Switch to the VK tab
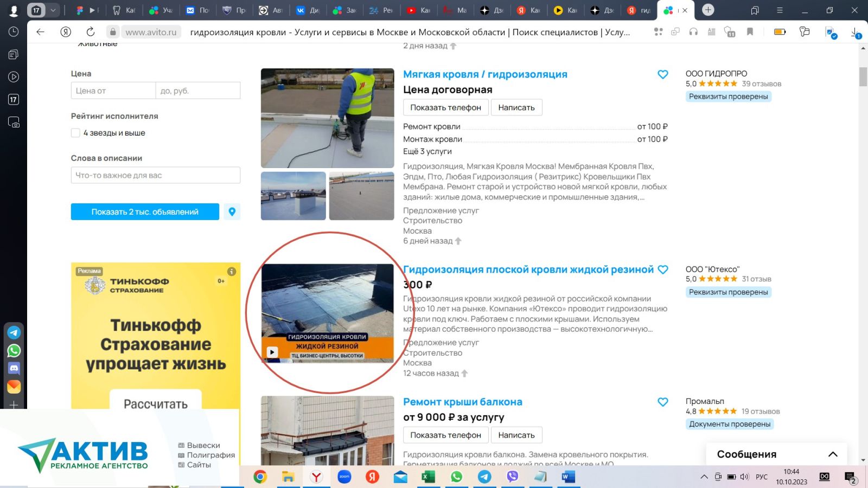The width and height of the screenshot is (868, 488). (x=307, y=10)
